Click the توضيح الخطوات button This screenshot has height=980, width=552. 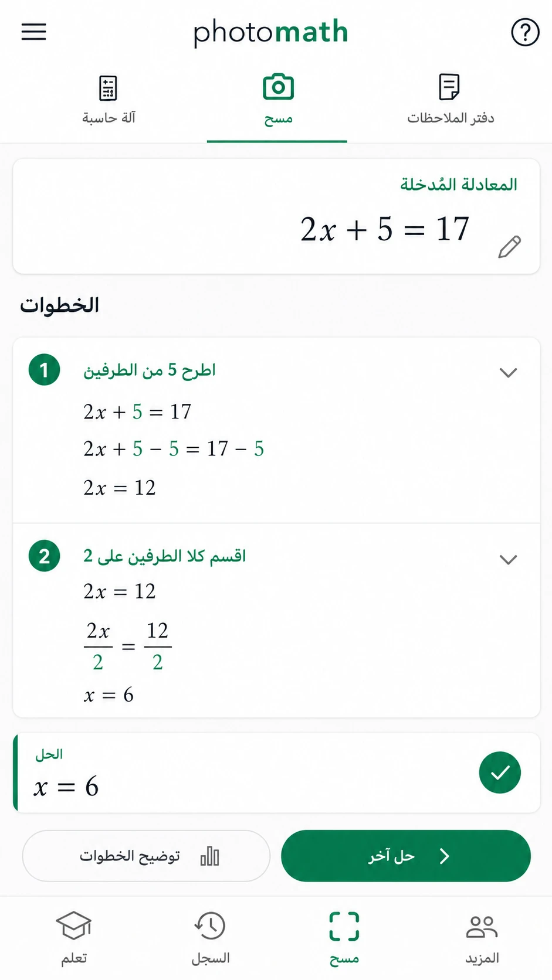[x=146, y=856]
